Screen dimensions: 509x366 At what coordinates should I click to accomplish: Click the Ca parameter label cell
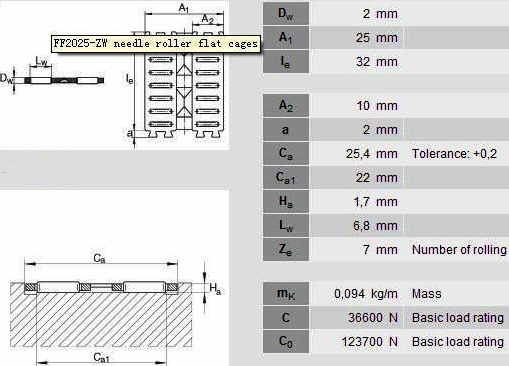tap(286, 154)
